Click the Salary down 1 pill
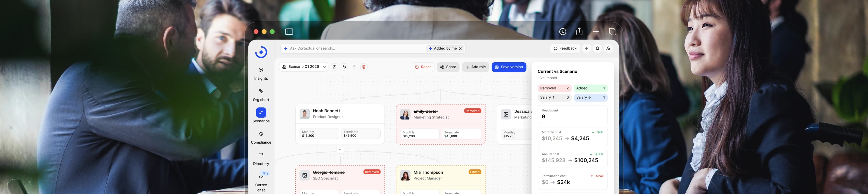868x194 pixels. pos(590,98)
